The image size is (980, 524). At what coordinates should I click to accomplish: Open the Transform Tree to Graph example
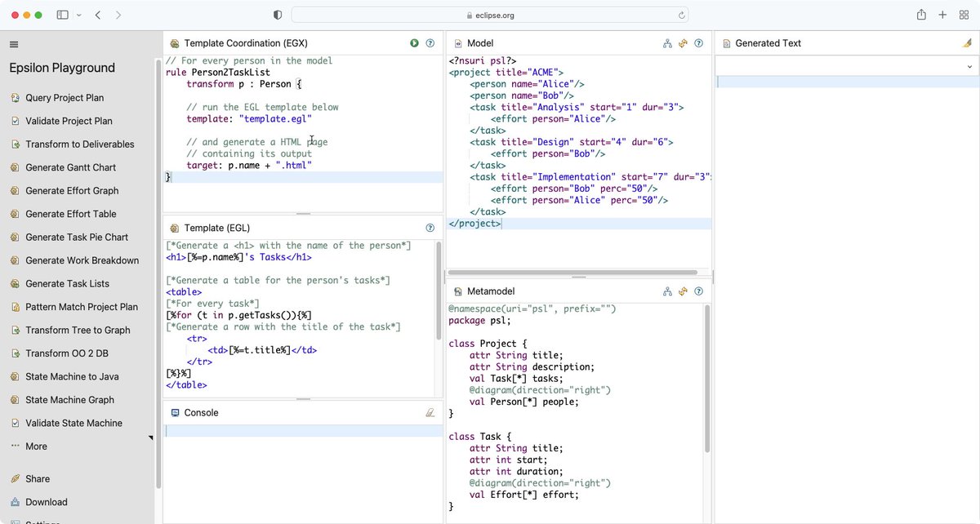(x=78, y=331)
